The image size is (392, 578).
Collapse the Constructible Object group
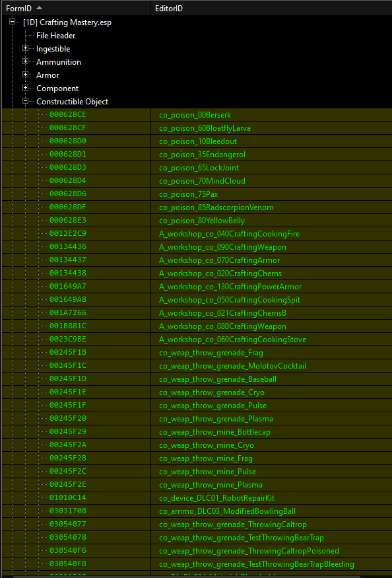coord(26,101)
